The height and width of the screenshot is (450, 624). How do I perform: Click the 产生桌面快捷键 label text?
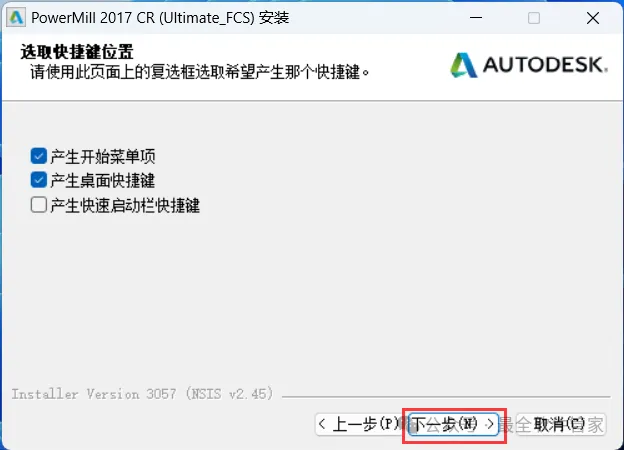click(103, 181)
